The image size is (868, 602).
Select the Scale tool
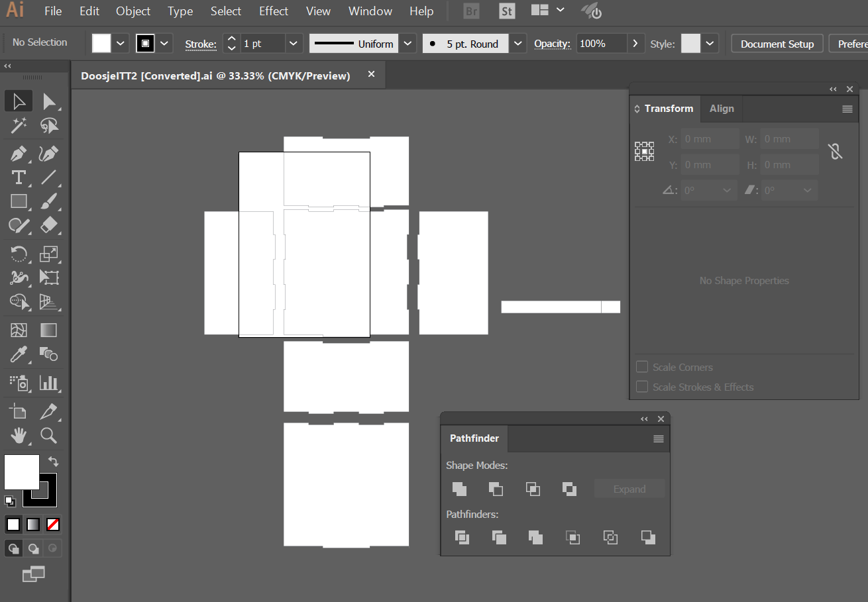[x=49, y=254]
